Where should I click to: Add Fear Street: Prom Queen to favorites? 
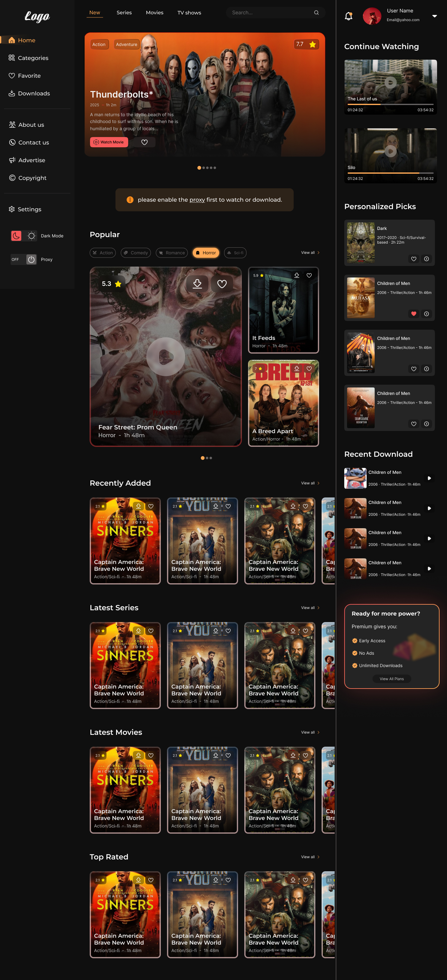coord(222,284)
